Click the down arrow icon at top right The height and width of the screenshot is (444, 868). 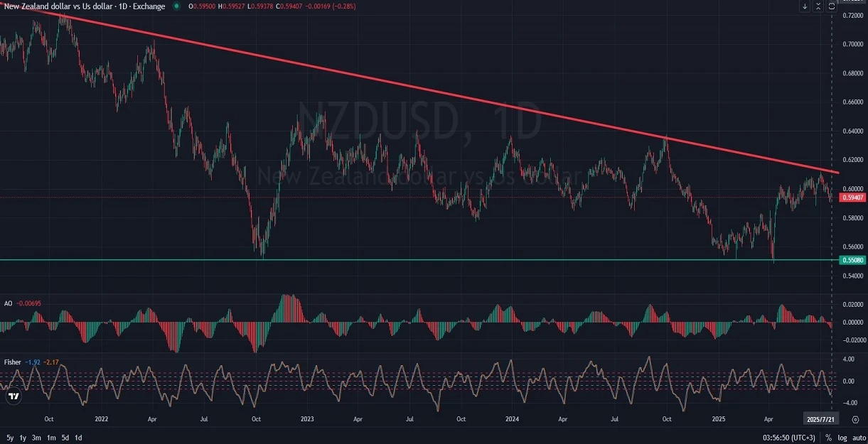tap(805, 6)
